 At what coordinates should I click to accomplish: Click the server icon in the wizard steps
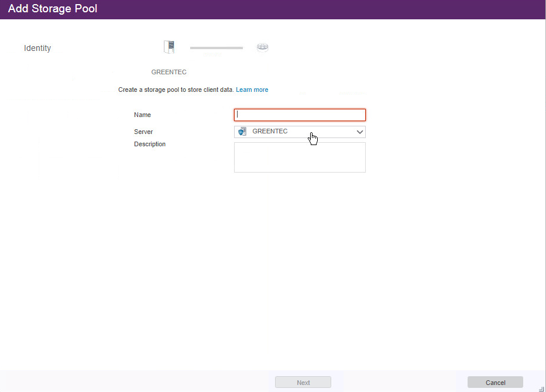[x=169, y=47]
